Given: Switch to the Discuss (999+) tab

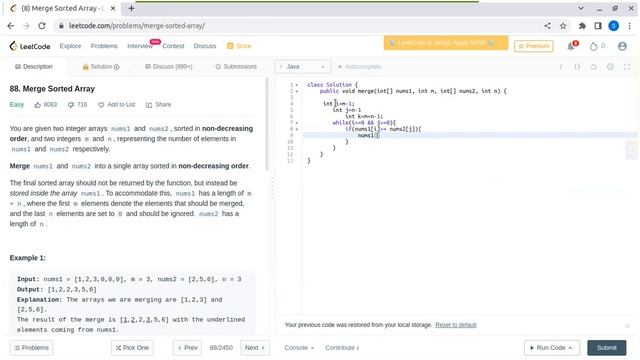Looking at the screenshot, I should (x=169, y=67).
